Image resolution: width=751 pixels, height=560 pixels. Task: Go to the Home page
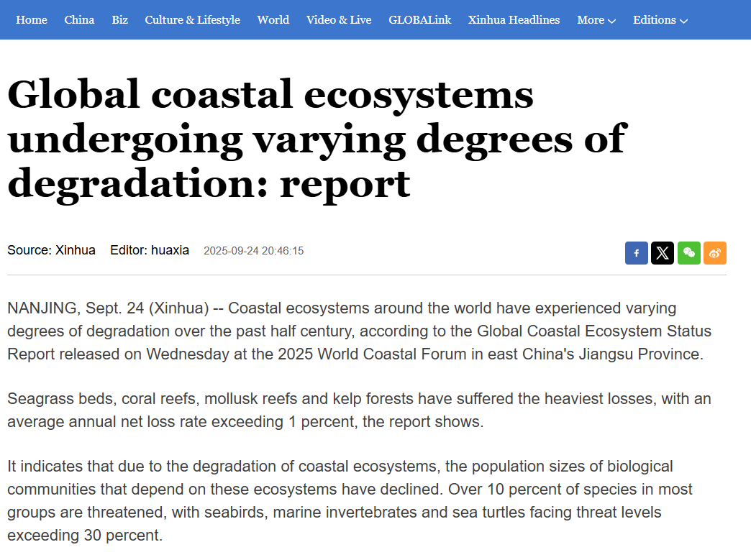tap(32, 20)
